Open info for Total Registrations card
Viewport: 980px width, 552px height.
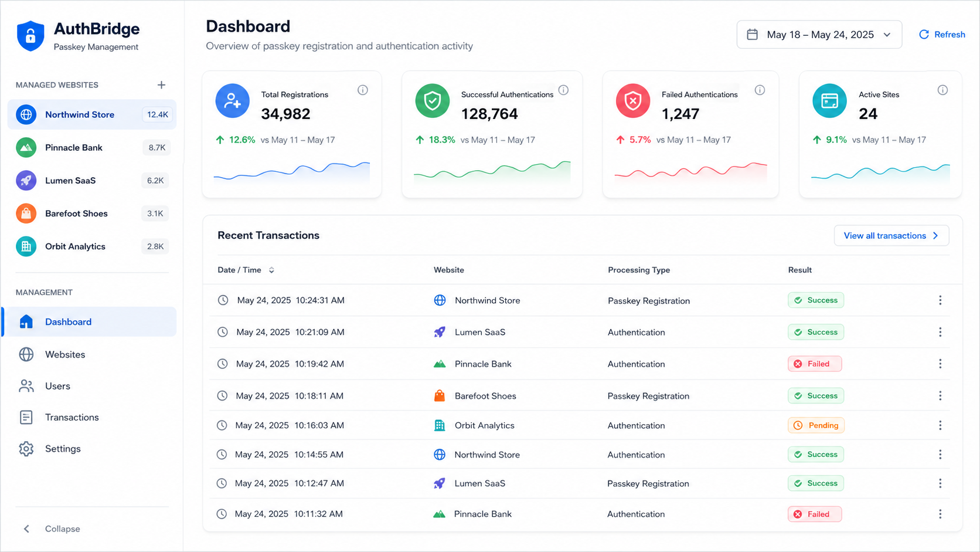(363, 90)
